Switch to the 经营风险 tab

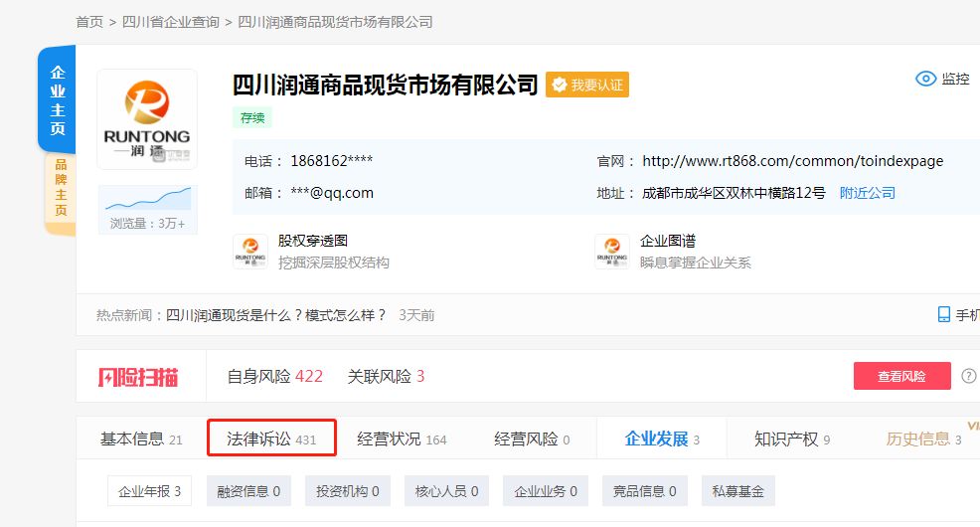coord(532,439)
